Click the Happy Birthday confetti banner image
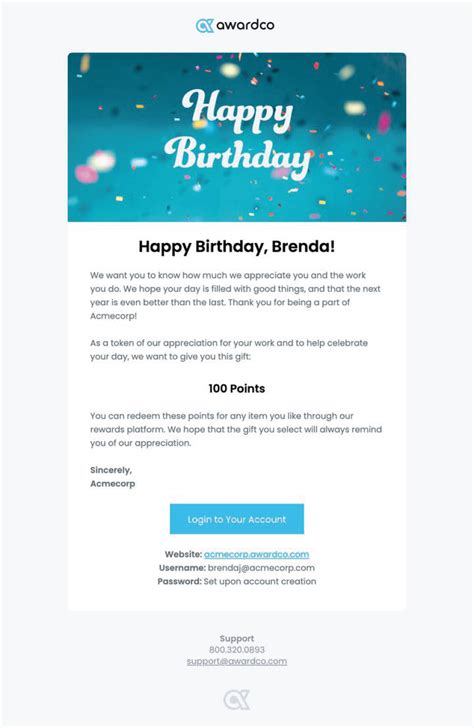The width and height of the screenshot is (474, 728). [237, 137]
